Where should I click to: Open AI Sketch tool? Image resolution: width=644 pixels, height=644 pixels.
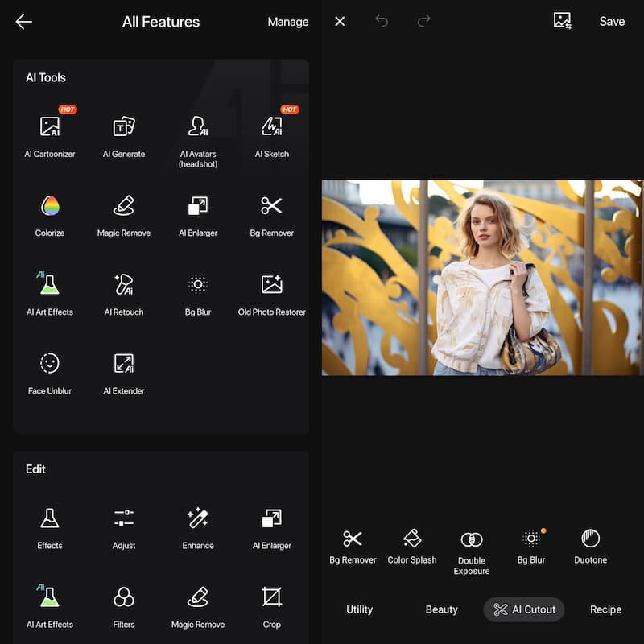point(272,137)
